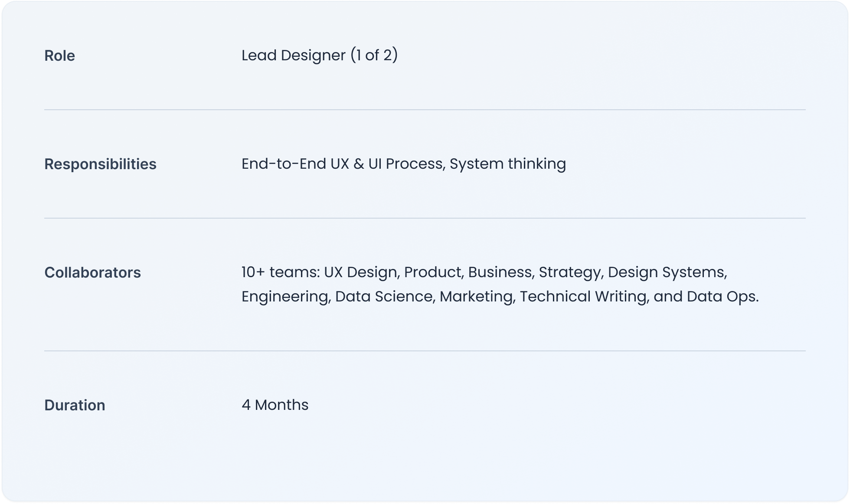Click the Data Science text

click(x=384, y=296)
